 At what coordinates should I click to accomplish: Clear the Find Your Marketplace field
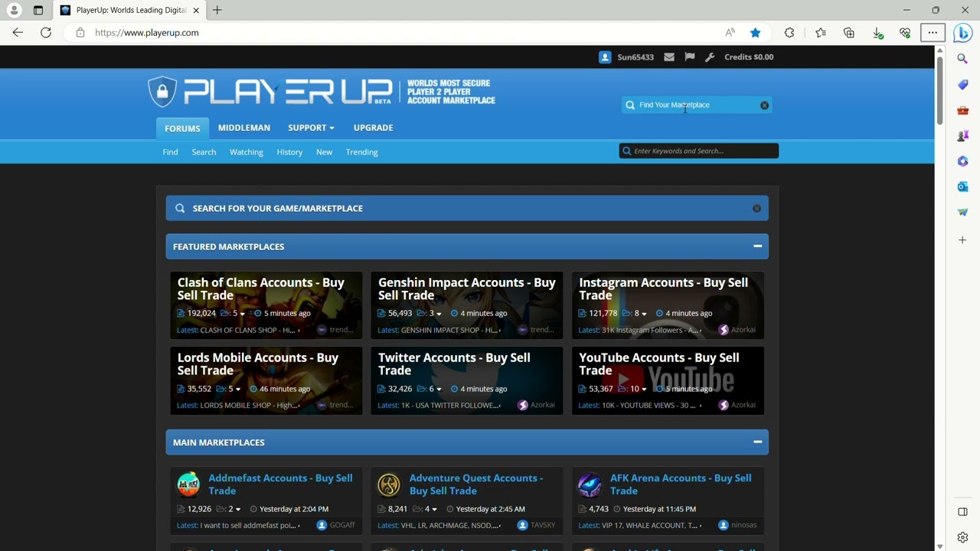click(x=764, y=105)
